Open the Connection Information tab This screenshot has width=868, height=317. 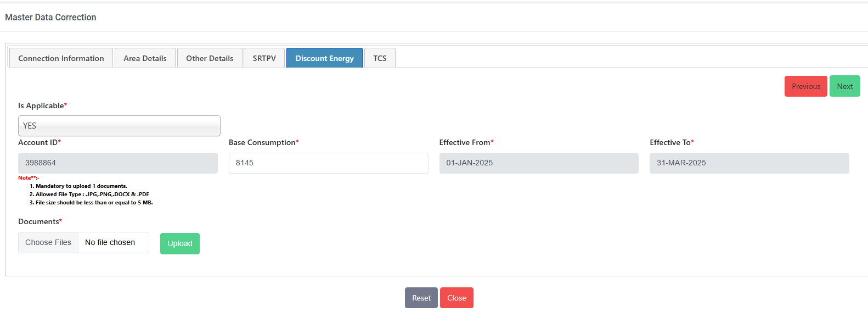[x=61, y=58]
